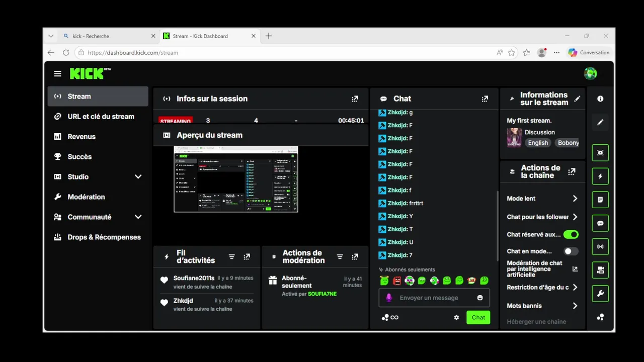Viewport: 644px width, 362px height.
Task: Open AI chat moderation external link icon
Action: pyautogui.click(x=575, y=269)
